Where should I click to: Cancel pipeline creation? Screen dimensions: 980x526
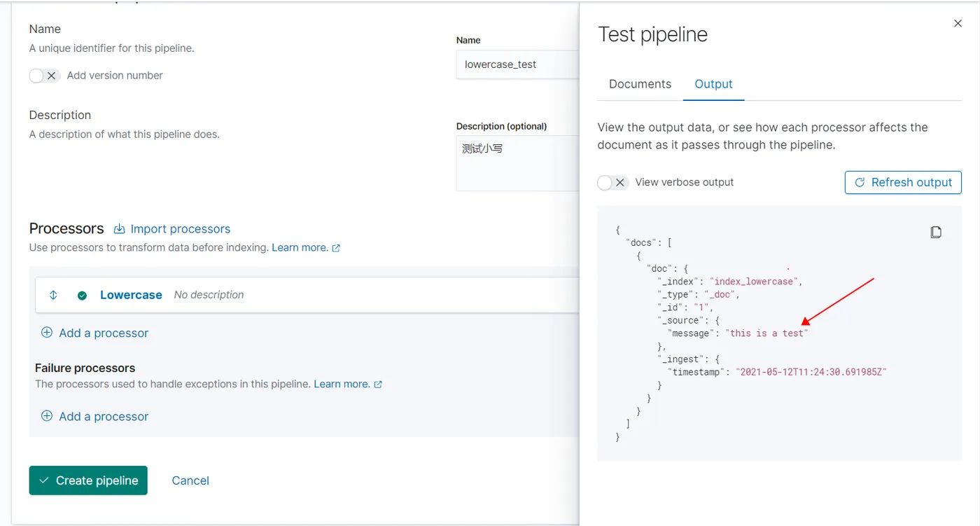[190, 480]
